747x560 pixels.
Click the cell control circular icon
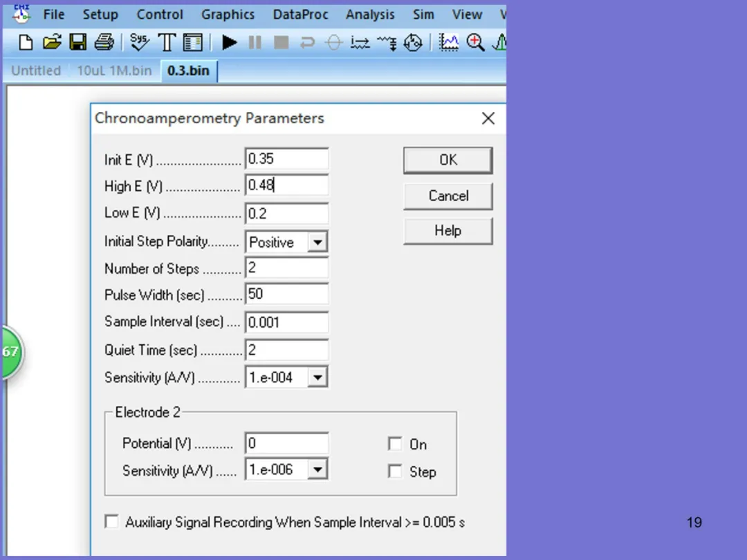(412, 43)
